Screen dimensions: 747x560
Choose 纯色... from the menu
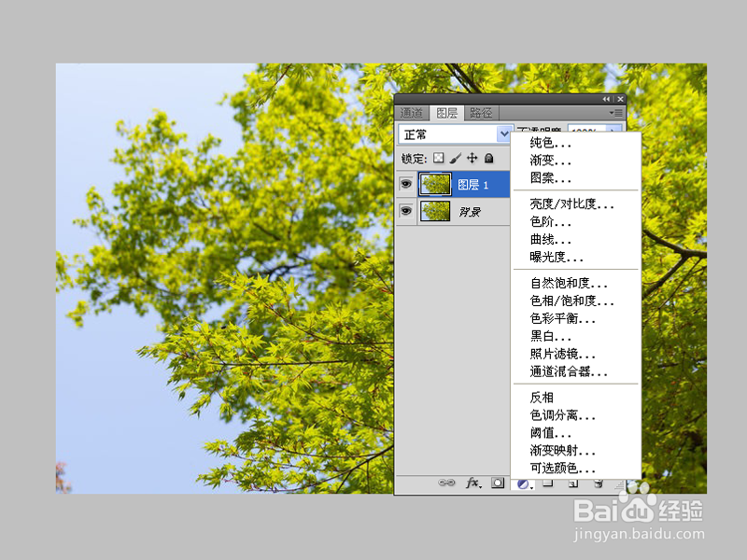point(550,143)
